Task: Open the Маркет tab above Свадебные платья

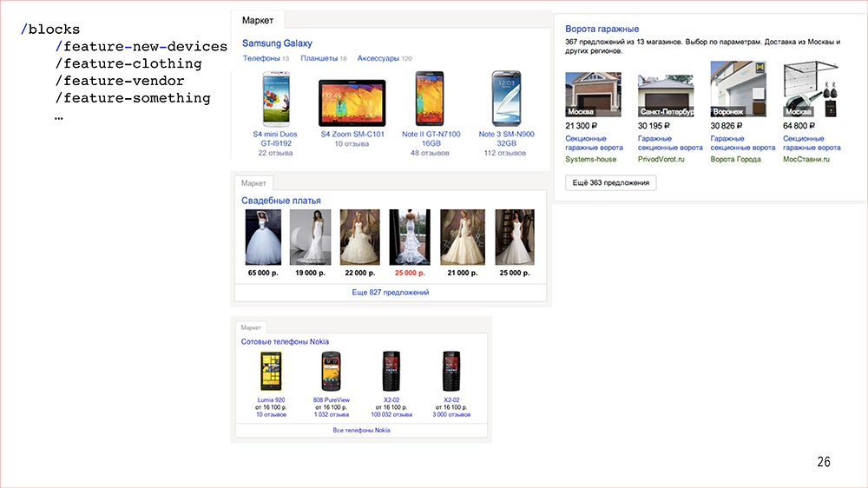Action: coord(253,183)
